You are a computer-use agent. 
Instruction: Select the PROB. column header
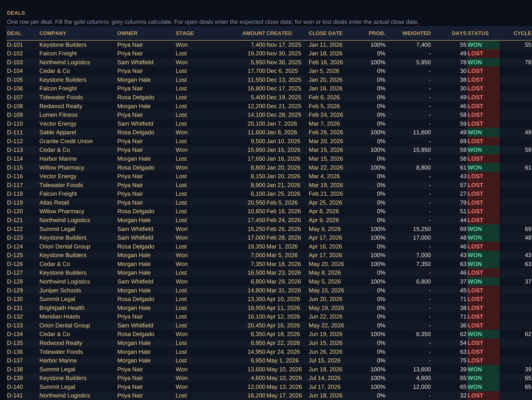pyautogui.click(x=377, y=33)
